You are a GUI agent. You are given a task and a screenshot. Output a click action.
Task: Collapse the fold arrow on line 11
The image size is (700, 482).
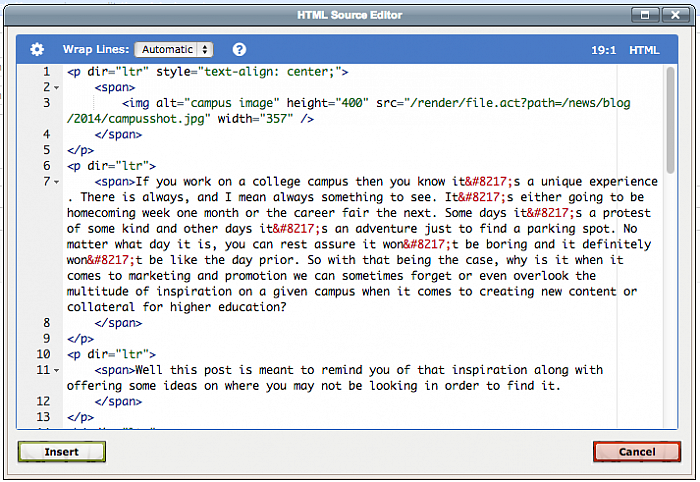click(57, 370)
